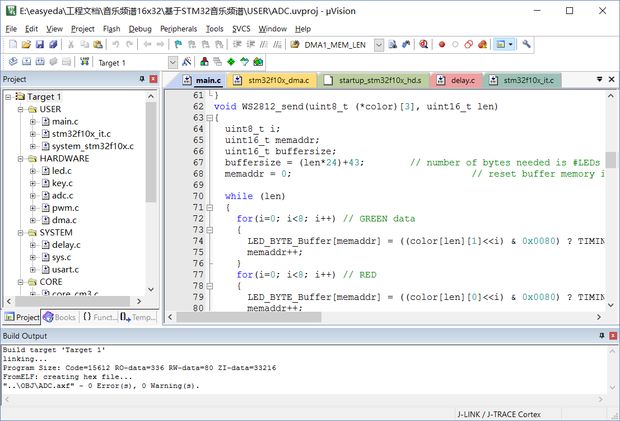This screenshot has height=421, width=620.
Task: Rebuild all target files via the Rebuild icon
Action: click(x=40, y=62)
